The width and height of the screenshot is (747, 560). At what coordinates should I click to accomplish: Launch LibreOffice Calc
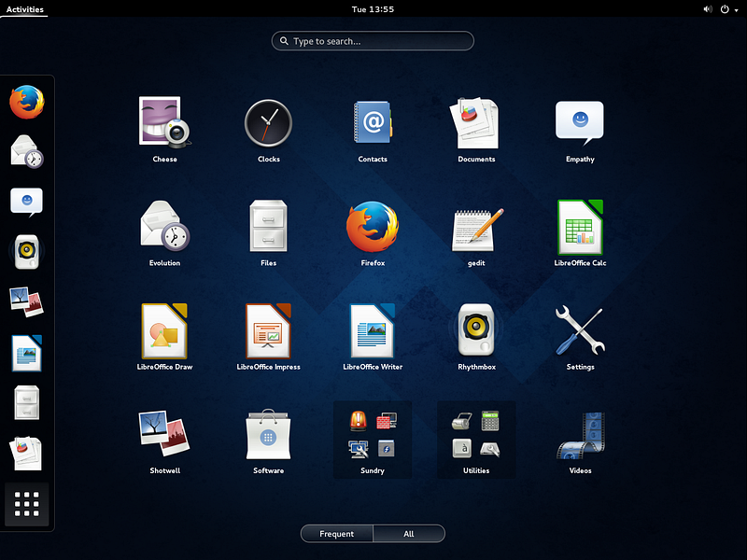[580, 233]
